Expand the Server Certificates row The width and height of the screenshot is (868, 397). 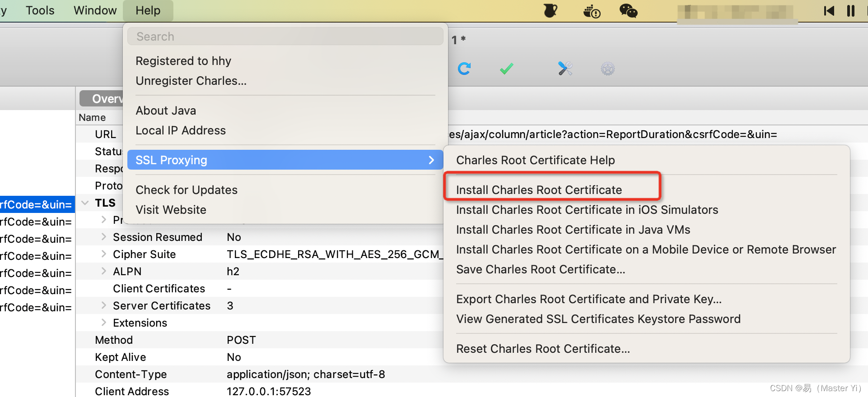tap(104, 305)
